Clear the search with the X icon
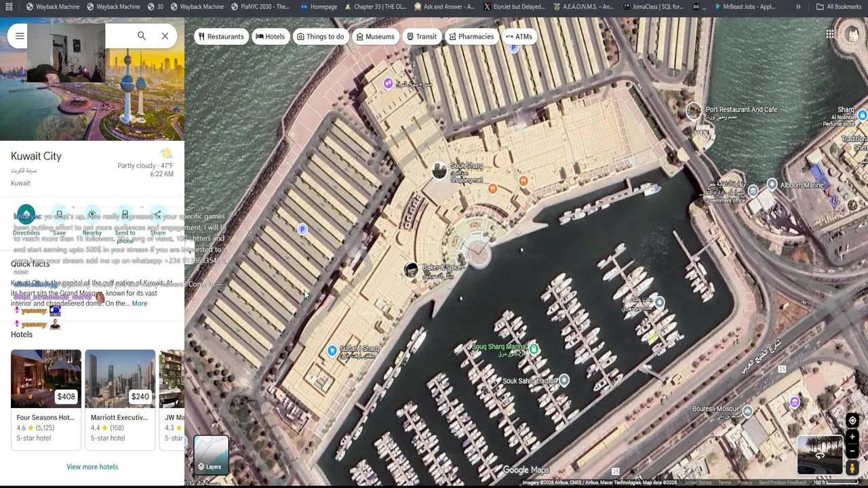This screenshot has height=488, width=868. (x=165, y=36)
